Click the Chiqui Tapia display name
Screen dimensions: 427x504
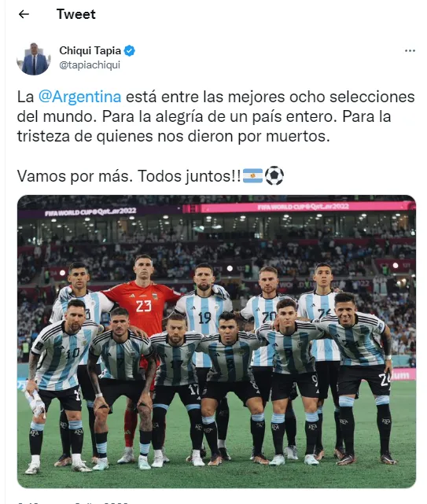pos(90,50)
